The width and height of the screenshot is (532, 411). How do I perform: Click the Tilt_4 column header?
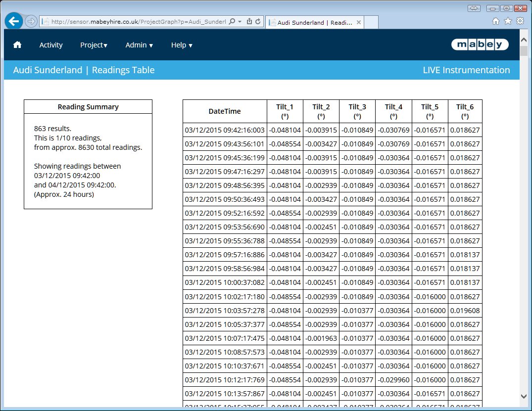click(393, 111)
